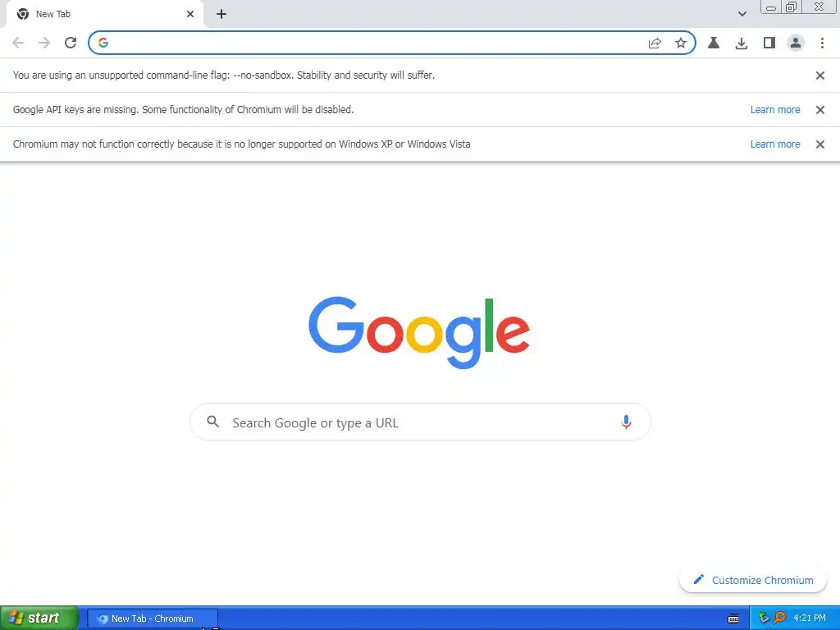Close the New Tab tab
The width and height of the screenshot is (840, 630).
(x=190, y=14)
